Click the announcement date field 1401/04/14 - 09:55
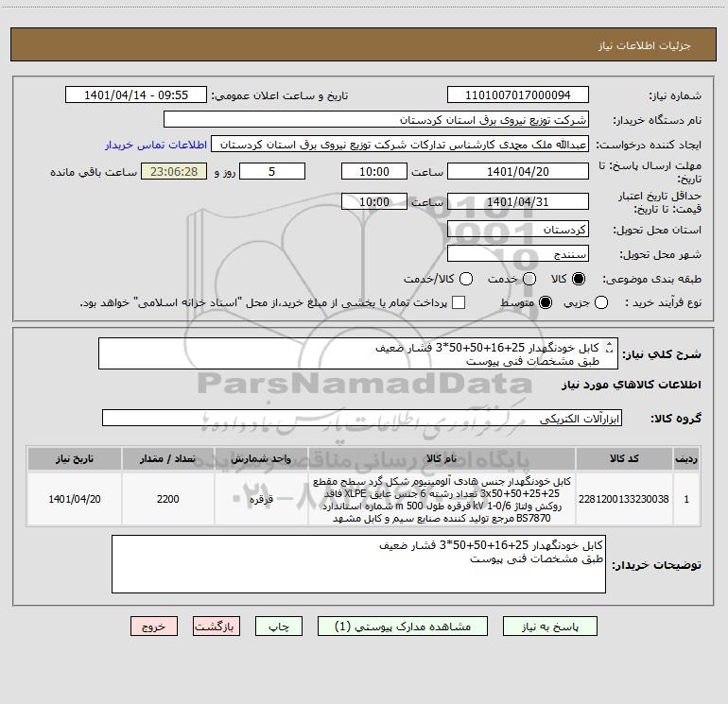728x704 pixels. coord(136,95)
